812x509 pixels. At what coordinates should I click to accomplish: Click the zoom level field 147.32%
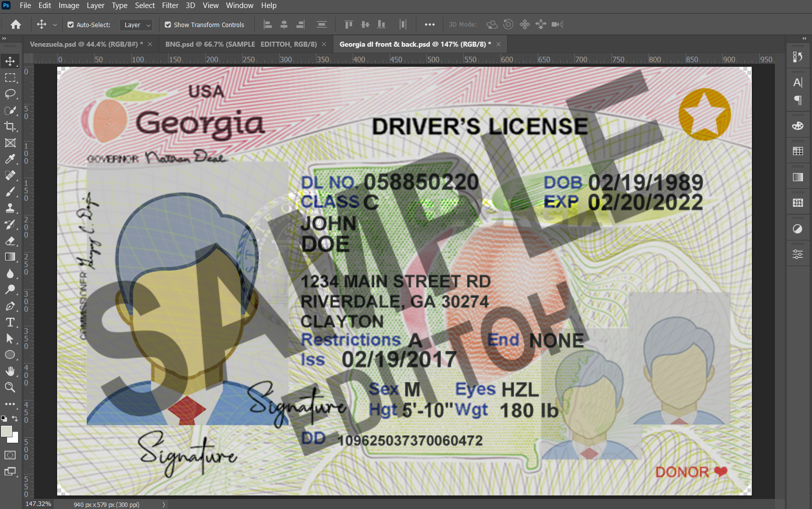tap(38, 504)
